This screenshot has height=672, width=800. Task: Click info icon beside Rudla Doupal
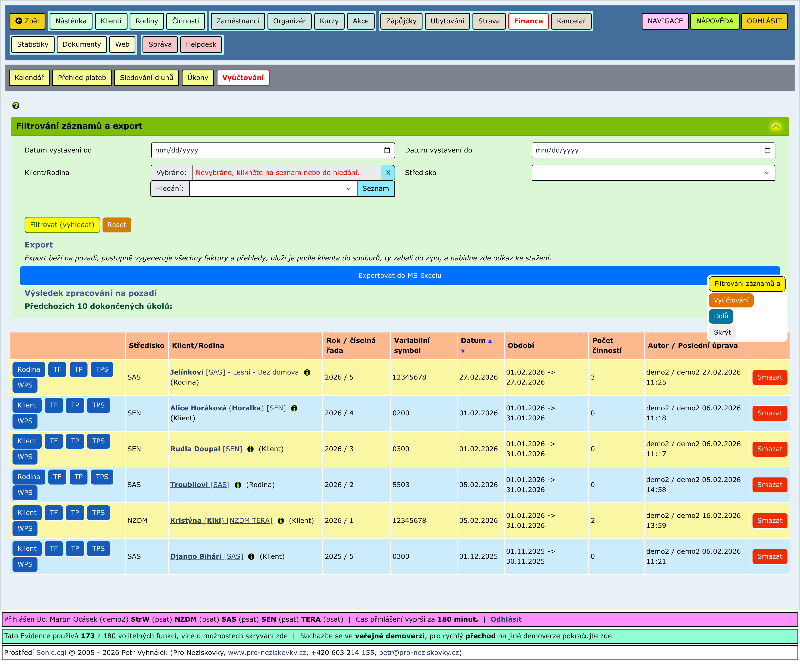click(x=250, y=449)
